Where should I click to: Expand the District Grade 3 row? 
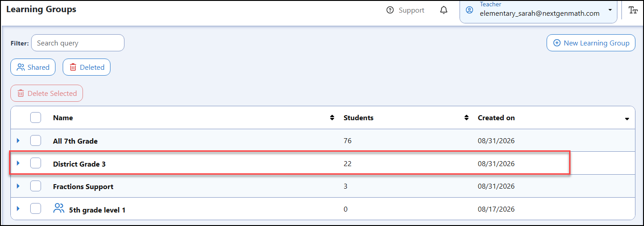point(18,163)
